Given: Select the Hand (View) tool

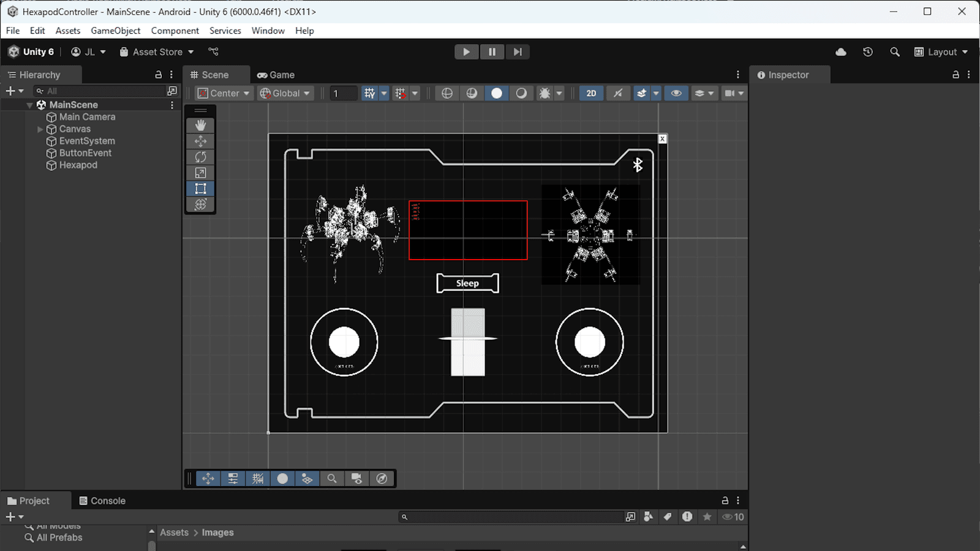Looking at the screenshot, I should click(x=200, y=125).
